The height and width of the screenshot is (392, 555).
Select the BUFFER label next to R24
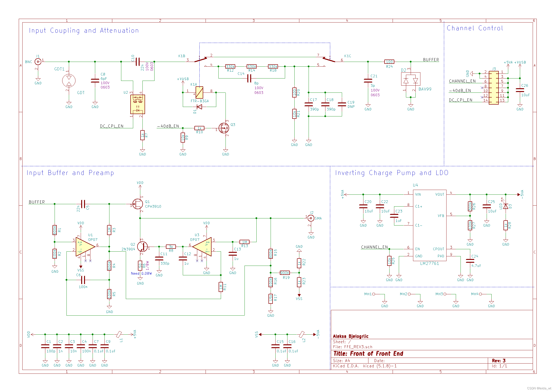click(x=431, y=60)
